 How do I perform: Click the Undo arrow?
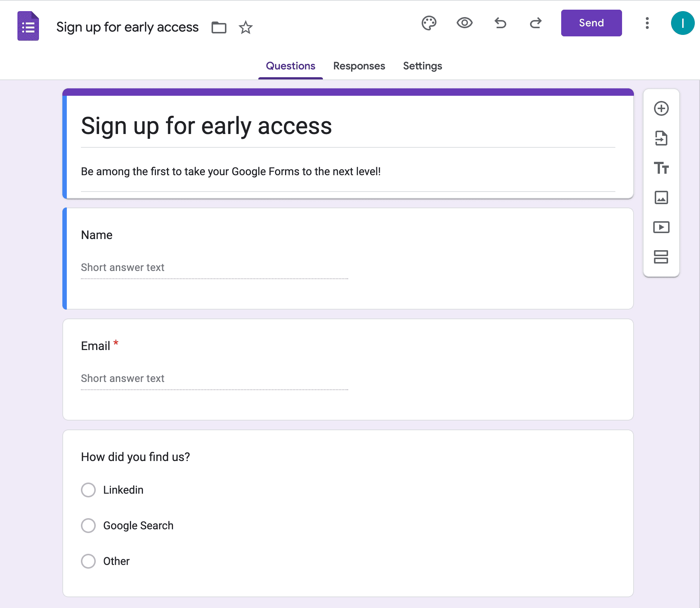[x=500, y=23]
